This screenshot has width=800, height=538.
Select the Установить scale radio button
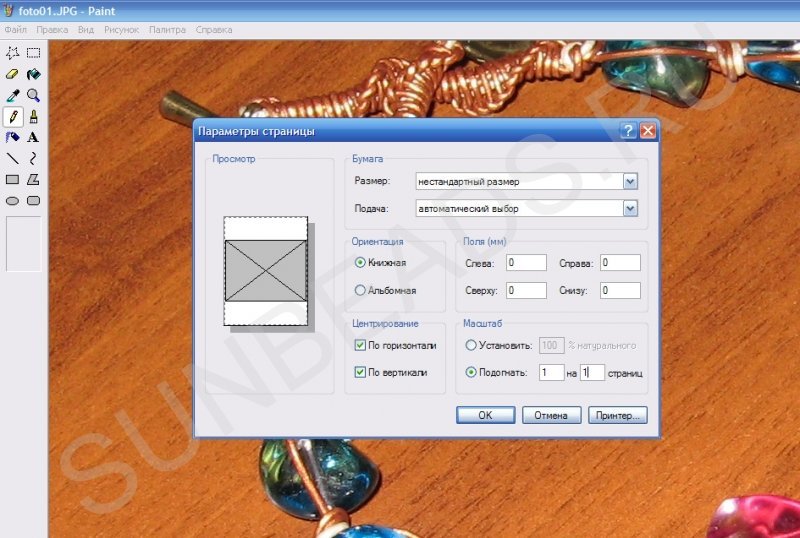[471, 345]
